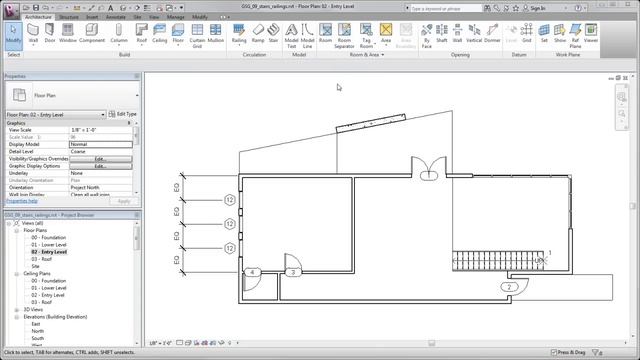Select the Stair tool

(x=273, y=33)
